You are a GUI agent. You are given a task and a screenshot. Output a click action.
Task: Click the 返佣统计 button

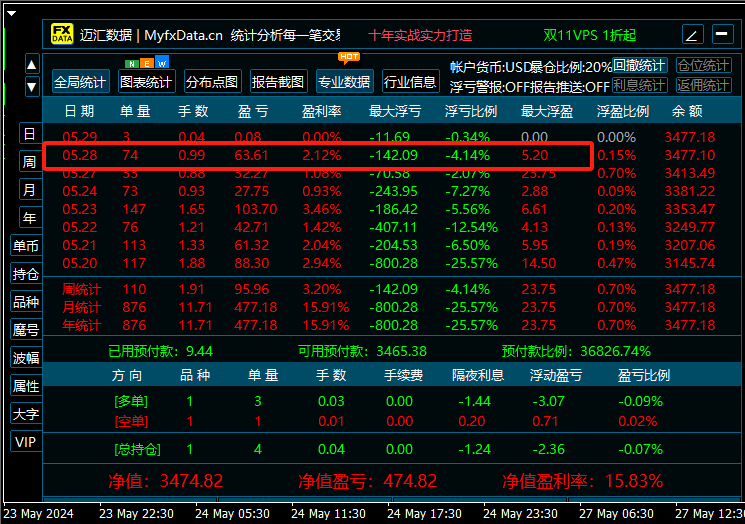coord(704,85)
